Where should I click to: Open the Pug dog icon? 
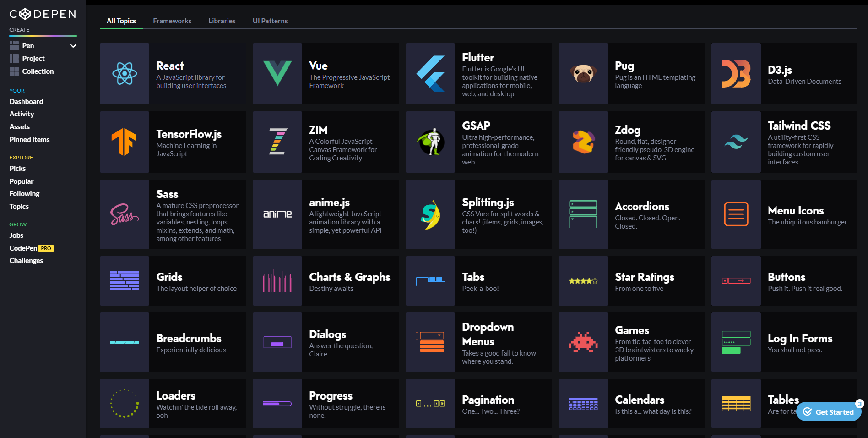pos(583,74)
